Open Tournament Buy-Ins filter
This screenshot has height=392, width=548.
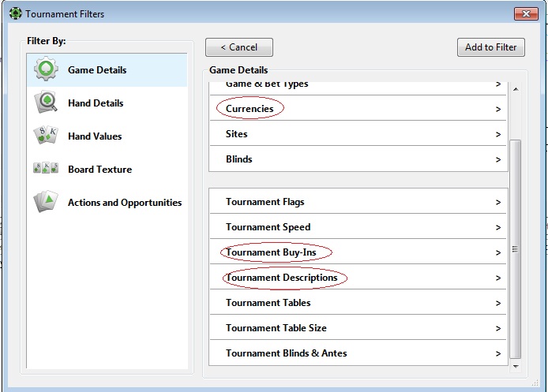(358, 252)
